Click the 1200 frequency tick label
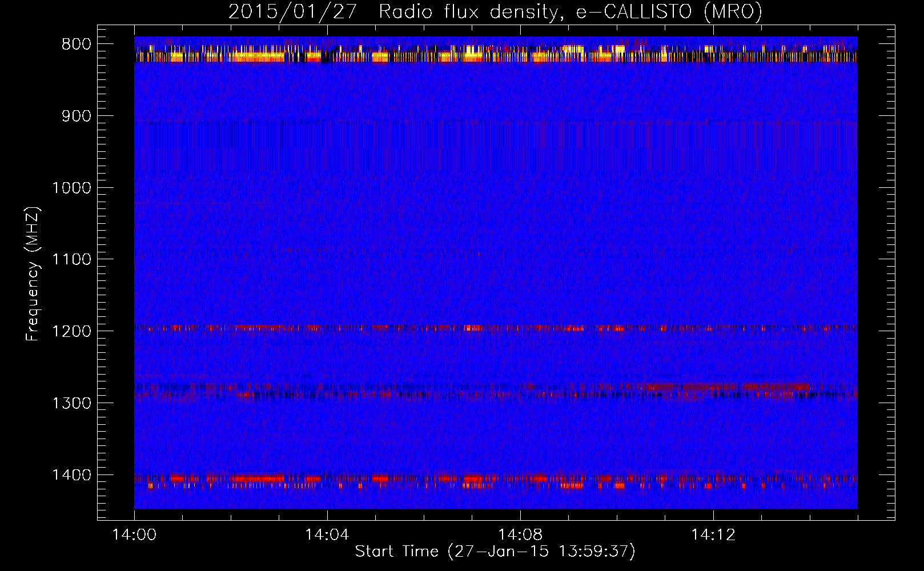The width and height of the screenshot is (924, 571). click(71, 332)
